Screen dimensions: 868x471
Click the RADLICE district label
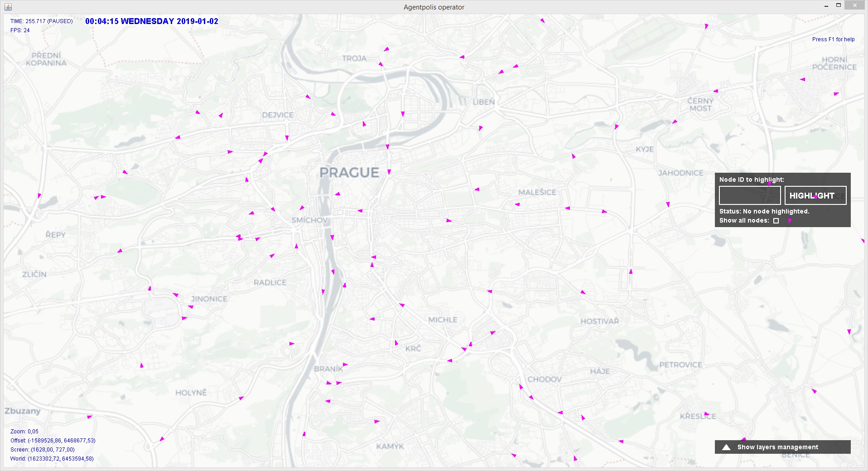point(270,282)
